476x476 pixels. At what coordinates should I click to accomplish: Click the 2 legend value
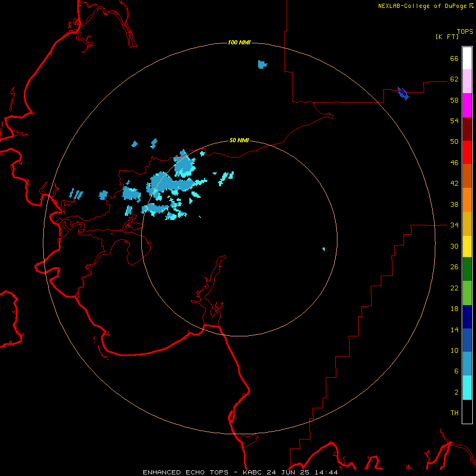[456, 392]
